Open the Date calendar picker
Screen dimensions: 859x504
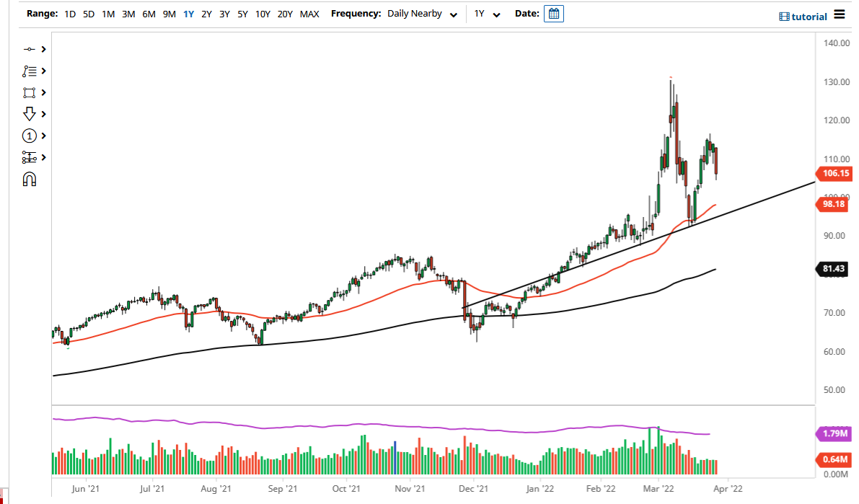coord(553,14)
